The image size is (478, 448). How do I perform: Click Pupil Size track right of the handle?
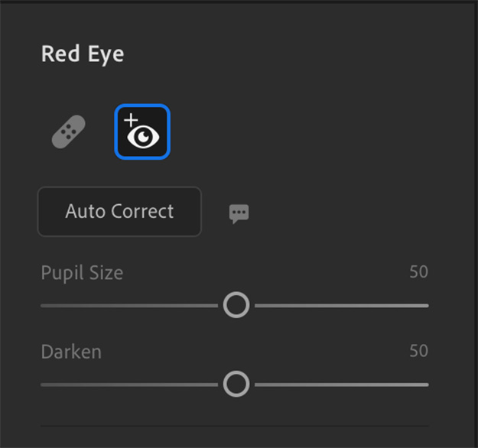click(x=340, y=305)
